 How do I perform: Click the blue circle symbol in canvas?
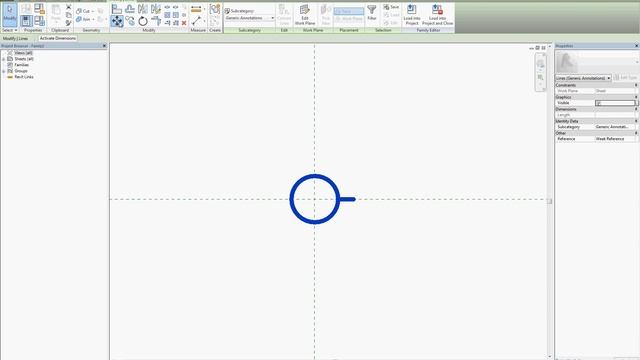point(315,199)
